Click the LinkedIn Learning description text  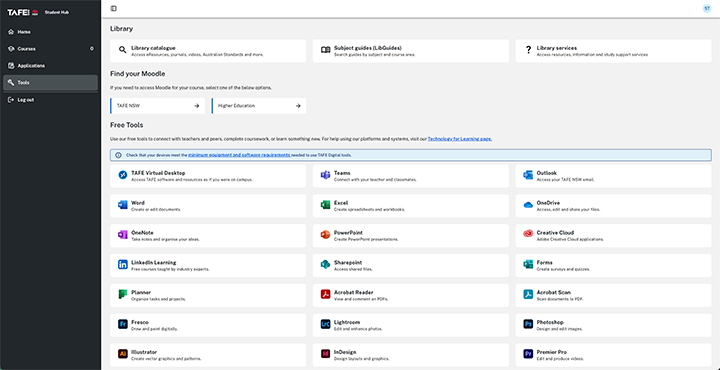[x=170, y=269]
